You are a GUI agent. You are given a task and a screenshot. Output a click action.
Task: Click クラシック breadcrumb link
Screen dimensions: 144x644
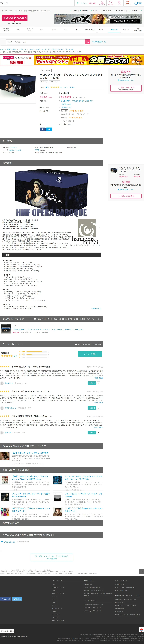click(x=22, y=49)
